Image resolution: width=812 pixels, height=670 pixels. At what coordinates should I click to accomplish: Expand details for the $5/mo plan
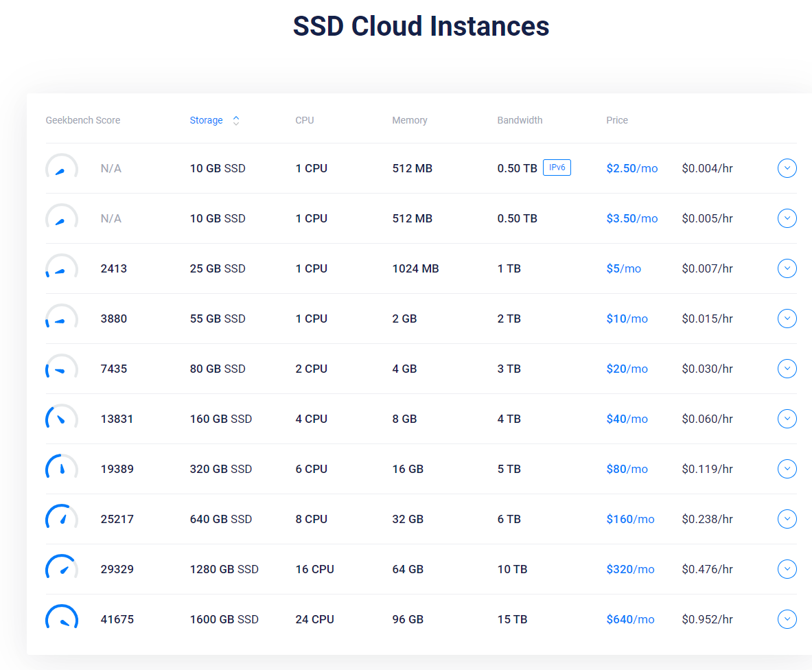pos(787,268)
